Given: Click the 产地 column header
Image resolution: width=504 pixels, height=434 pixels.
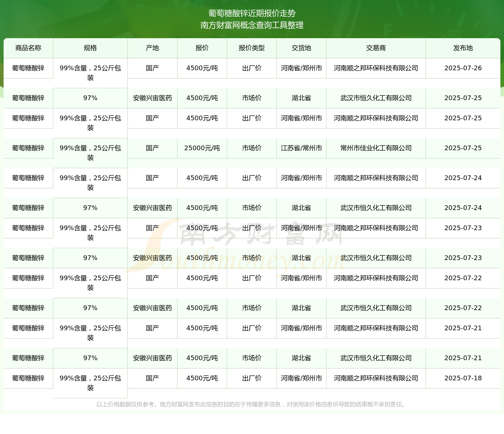Looking at the screenshot, I should pos(152,48).
